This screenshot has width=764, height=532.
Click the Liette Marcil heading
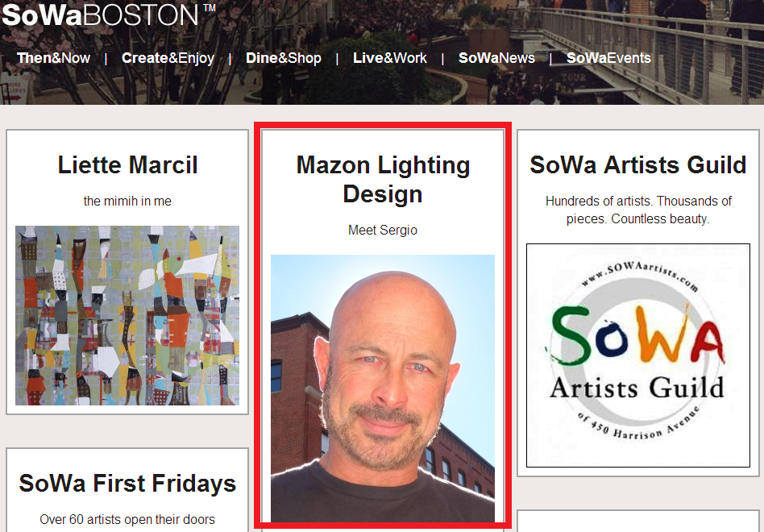tap(127, 165)
